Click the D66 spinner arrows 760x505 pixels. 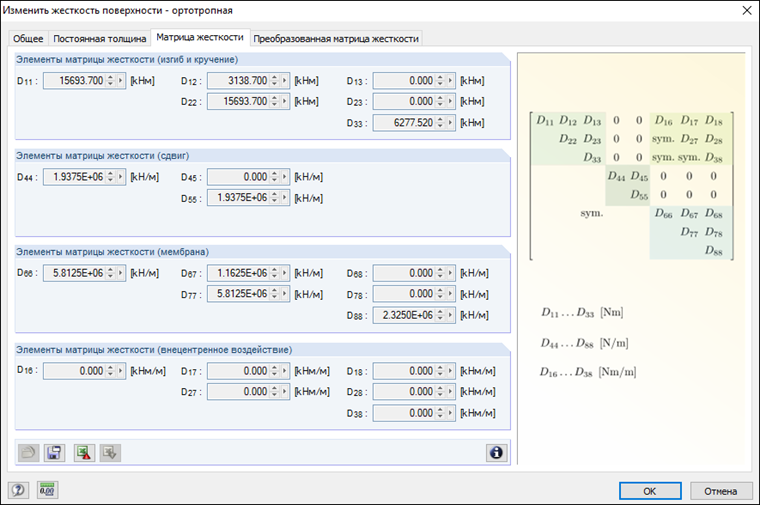[111, 273]
